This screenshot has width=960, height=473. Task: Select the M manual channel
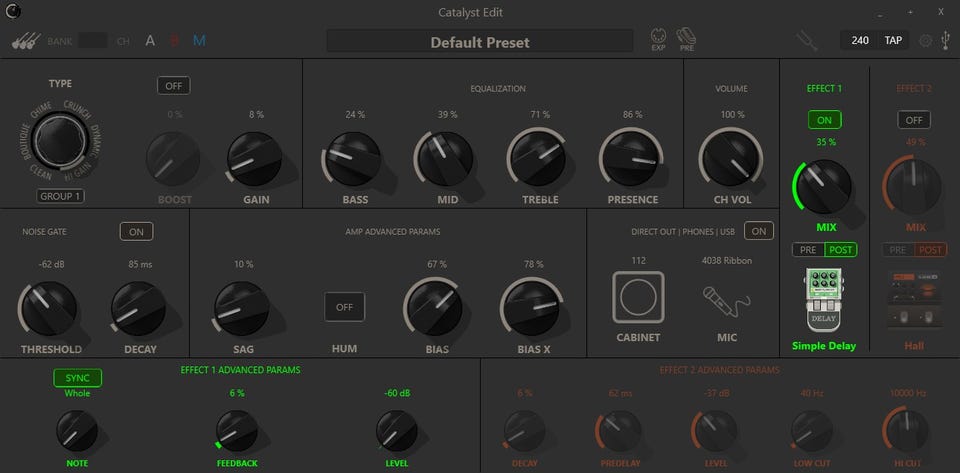point(200,41)
